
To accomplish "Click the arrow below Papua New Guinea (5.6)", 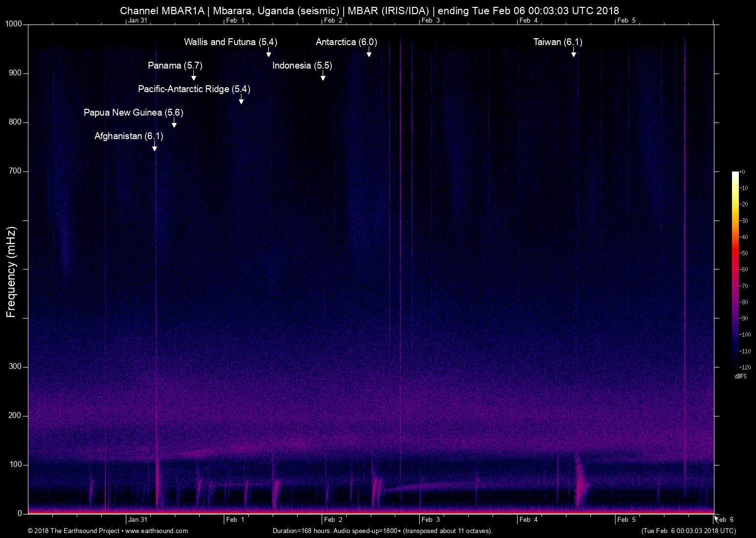I will click(x=174, y=124).
